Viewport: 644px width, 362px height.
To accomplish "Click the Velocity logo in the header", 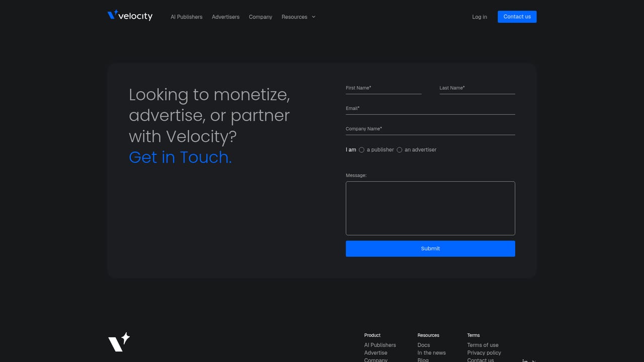I will click(130, 16).
